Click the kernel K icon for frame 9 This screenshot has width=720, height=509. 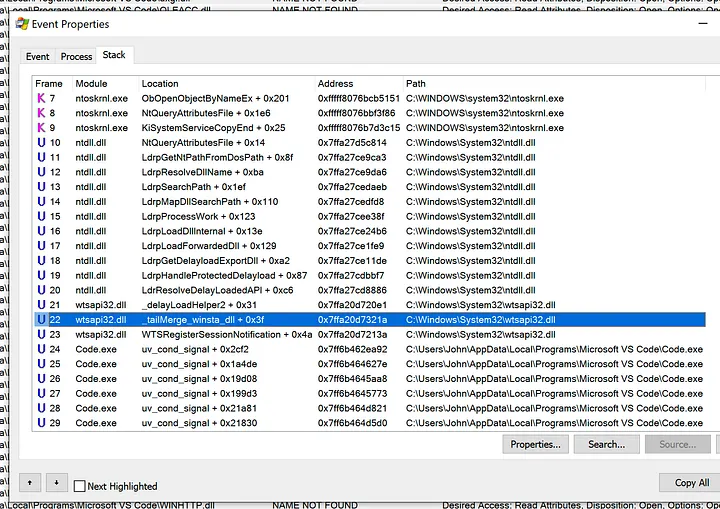(41, 128)
